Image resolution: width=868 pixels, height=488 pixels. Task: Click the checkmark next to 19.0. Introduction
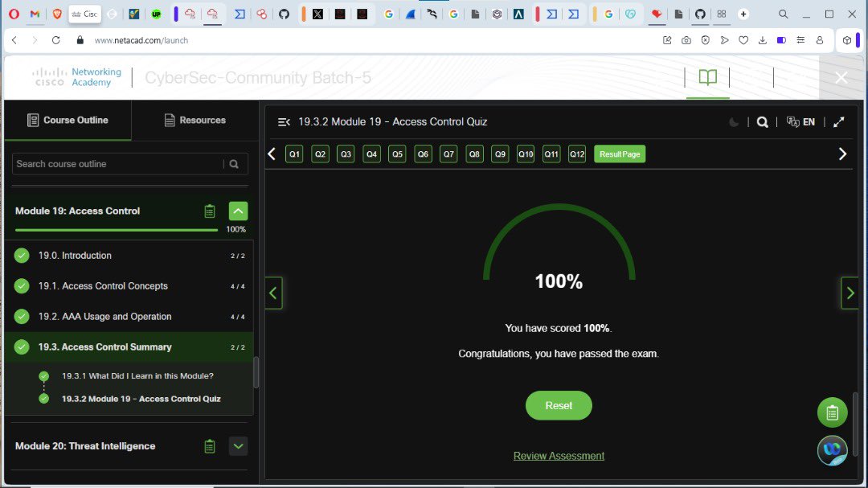point(20,256)
